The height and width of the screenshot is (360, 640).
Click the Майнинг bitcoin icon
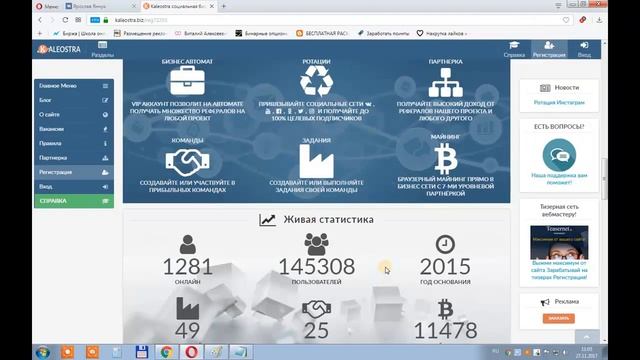pyautogui.click(x=445, y=159)
